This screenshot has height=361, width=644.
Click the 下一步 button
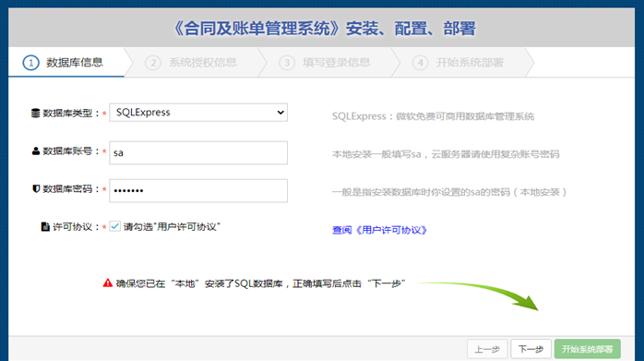coord(531,349)
